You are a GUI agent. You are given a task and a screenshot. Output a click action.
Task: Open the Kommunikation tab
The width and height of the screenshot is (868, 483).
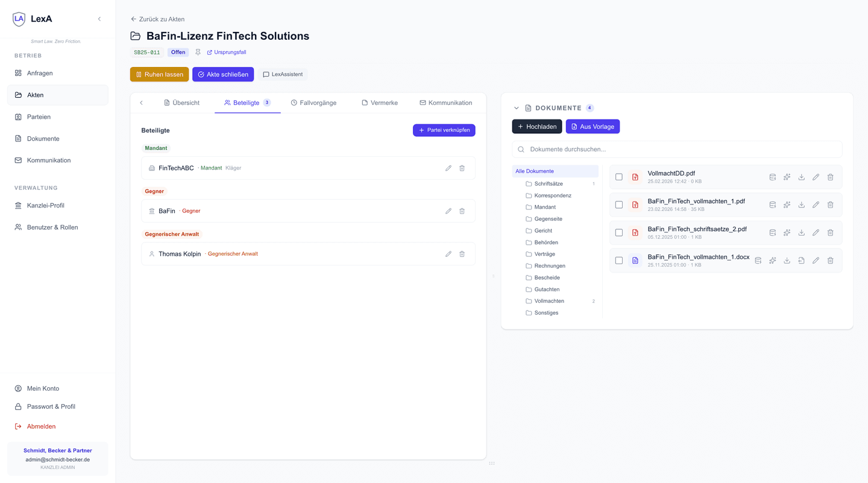point(445,103)
